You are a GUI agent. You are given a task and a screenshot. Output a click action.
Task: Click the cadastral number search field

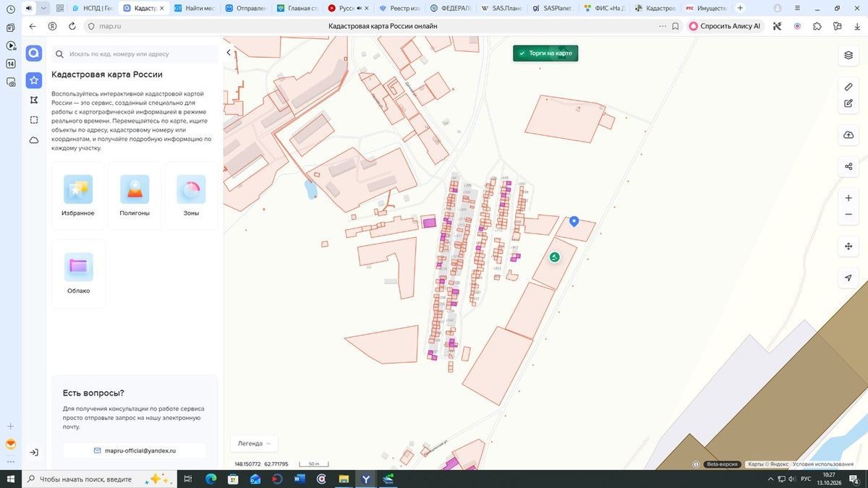point(135,54)
